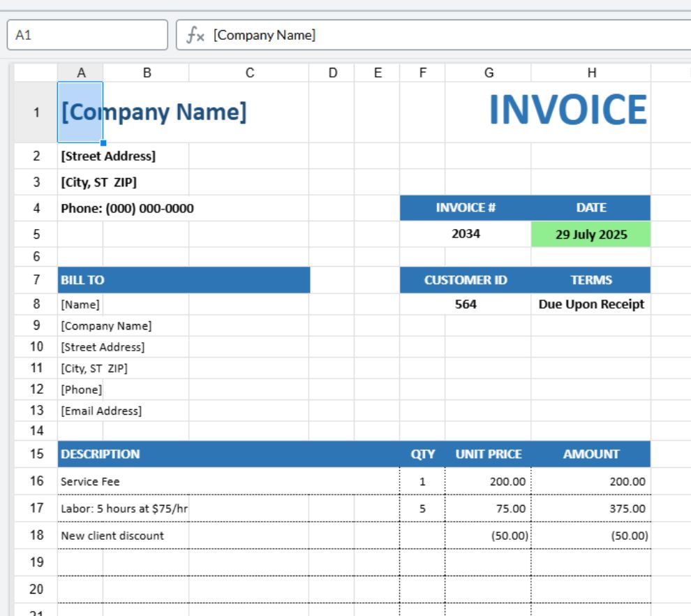Click the select-all corner box
The image size is (691, 616).
click(x=36, y=73)
